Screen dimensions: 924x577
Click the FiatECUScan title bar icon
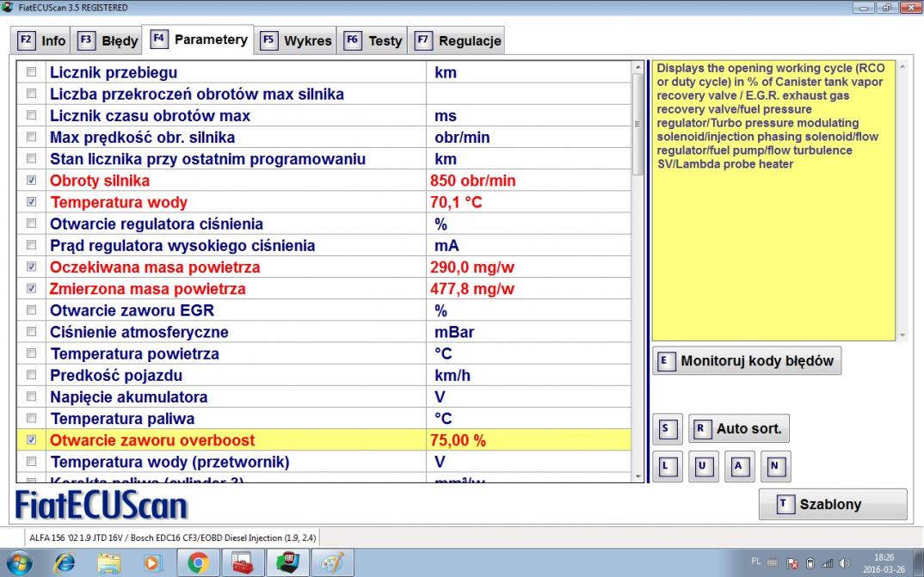coord(8,7)
